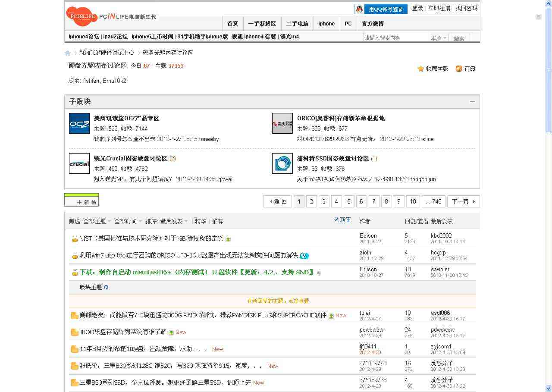This screenshot has width=552, height=392.
Task: Jump to page 10 of thread list
Action: pos(413,201)
